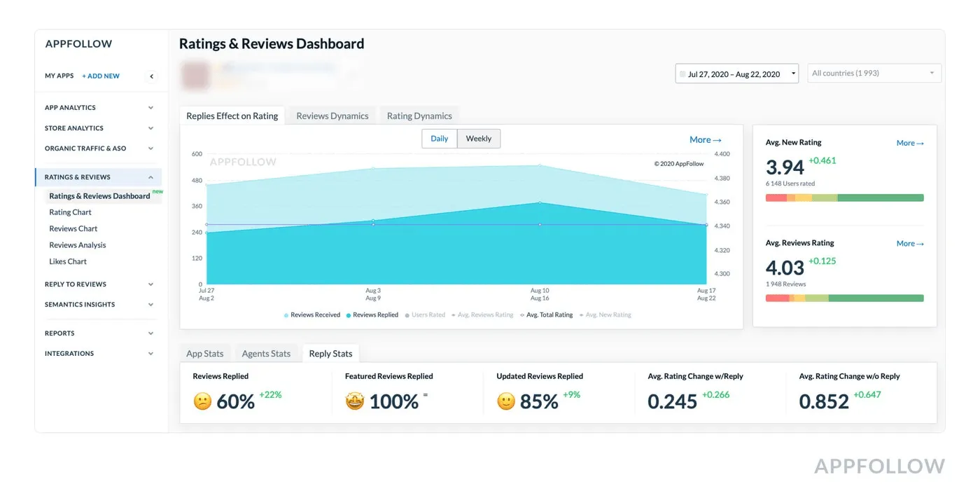Toggle Avg. Reviews Rating legend series
This screenshot has width=980, height=491.
click(x=482, y=315)
